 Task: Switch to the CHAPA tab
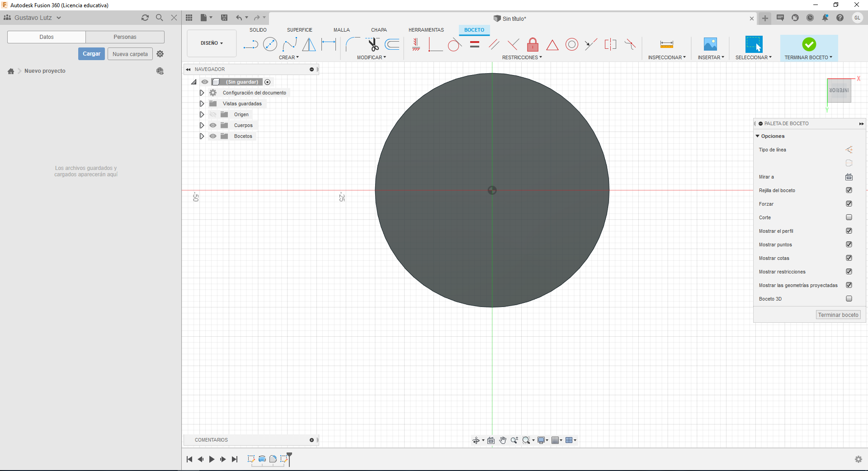pos(379,30)
